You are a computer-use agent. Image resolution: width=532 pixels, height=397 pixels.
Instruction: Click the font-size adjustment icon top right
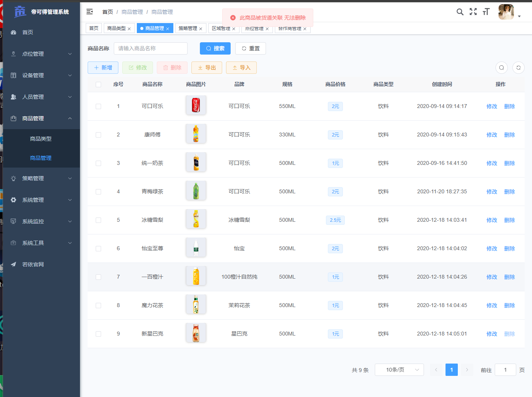pyautogui.click(x=486, y=12)
